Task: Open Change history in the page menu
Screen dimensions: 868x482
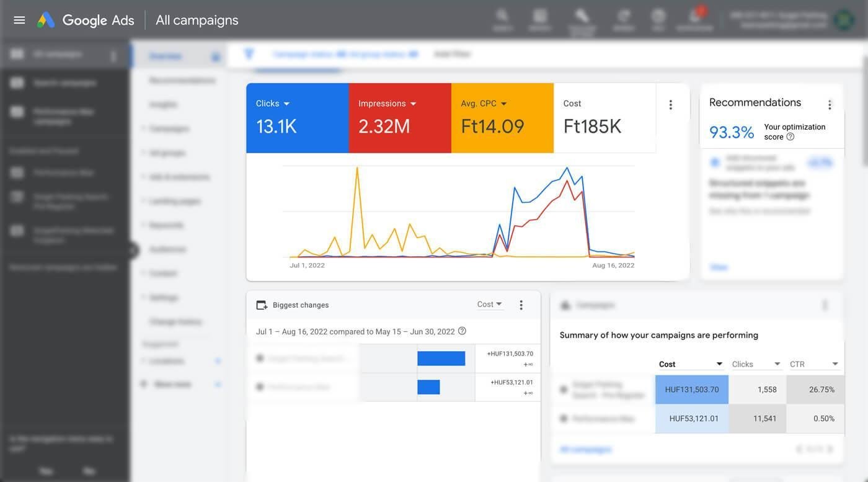Action: (175, 322)
